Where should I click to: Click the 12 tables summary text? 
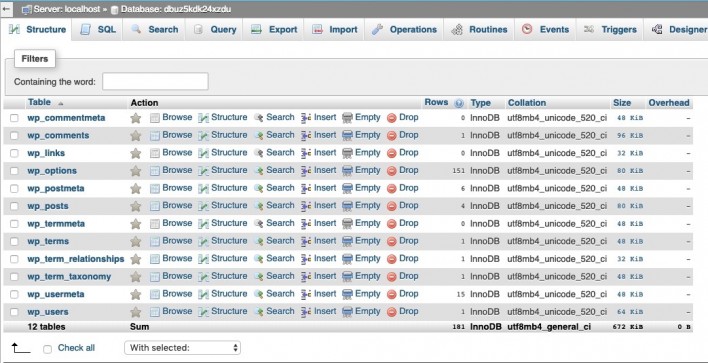click(46, 327)
